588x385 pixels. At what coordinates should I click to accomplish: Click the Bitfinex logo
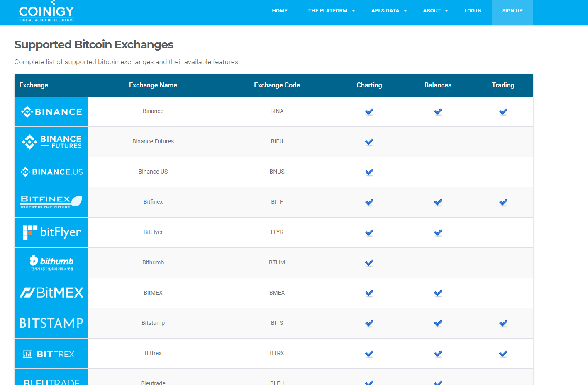pyautogui.click(x=51, y=202)
